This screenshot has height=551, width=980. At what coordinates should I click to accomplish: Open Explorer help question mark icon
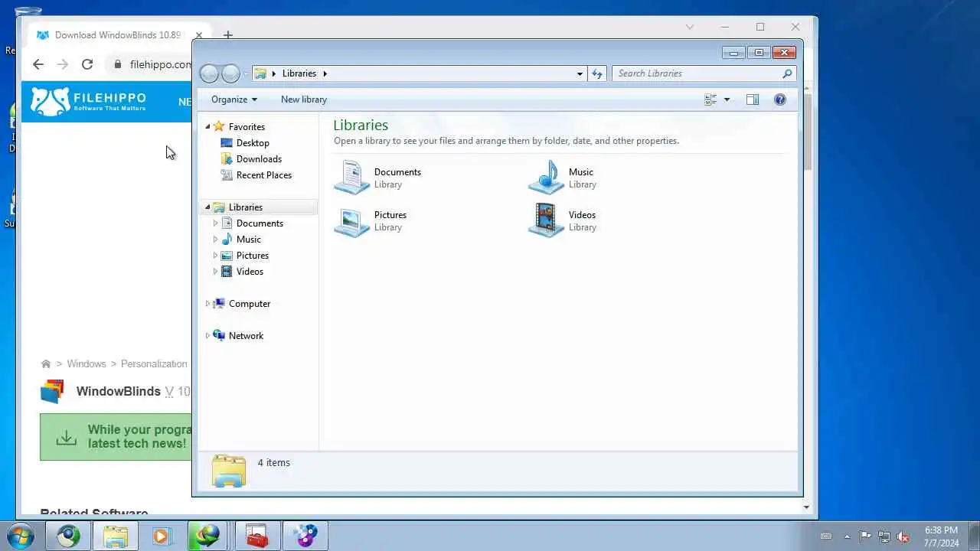click(780, 99)
